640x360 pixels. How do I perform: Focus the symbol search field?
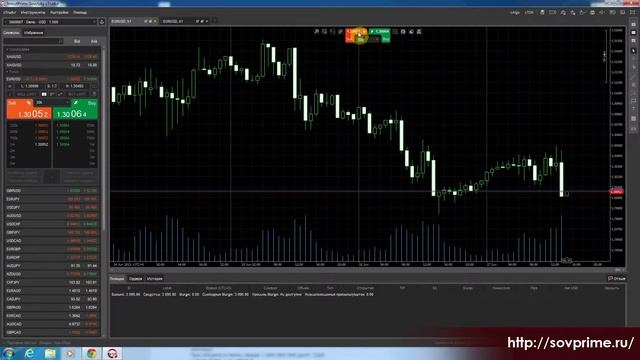tap(33, 41)
